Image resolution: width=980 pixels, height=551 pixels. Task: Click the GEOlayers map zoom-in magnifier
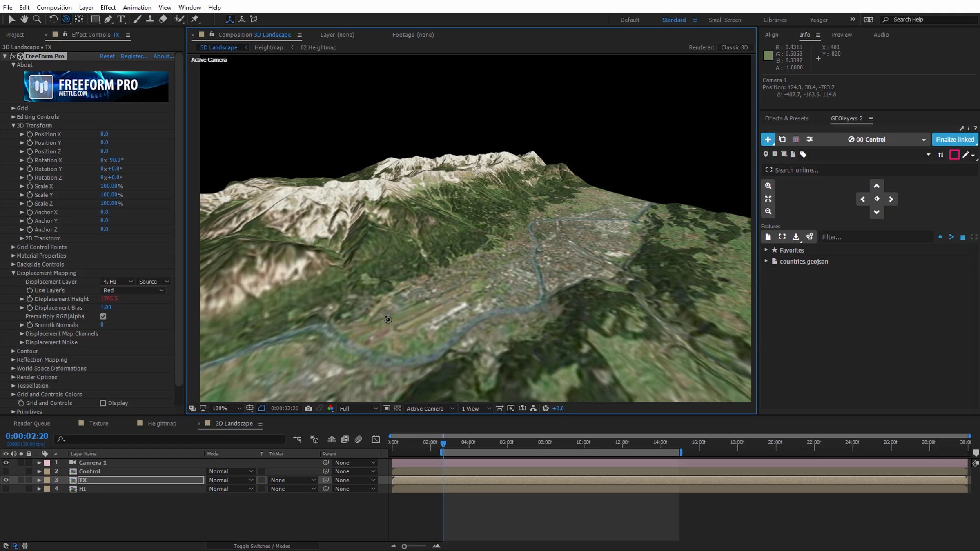click(768, 186)
